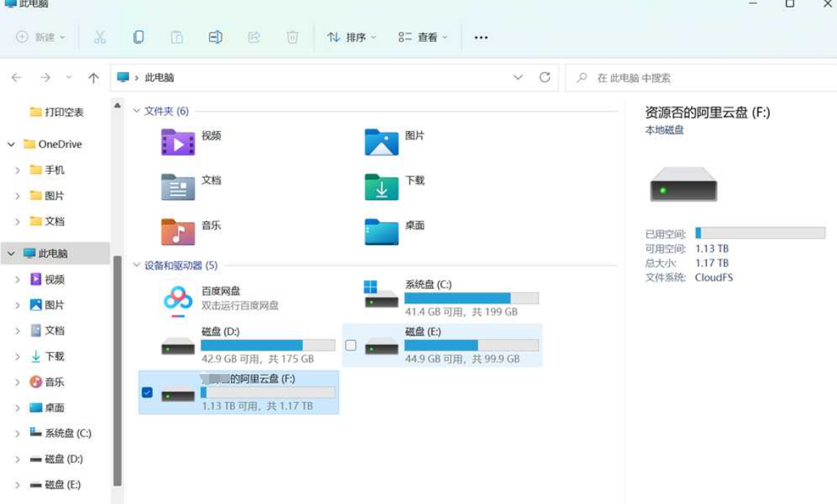The image size is (837, 504).
Task: Click the 在此电脑中搜索 search field
Action: (x=701, y=78)
